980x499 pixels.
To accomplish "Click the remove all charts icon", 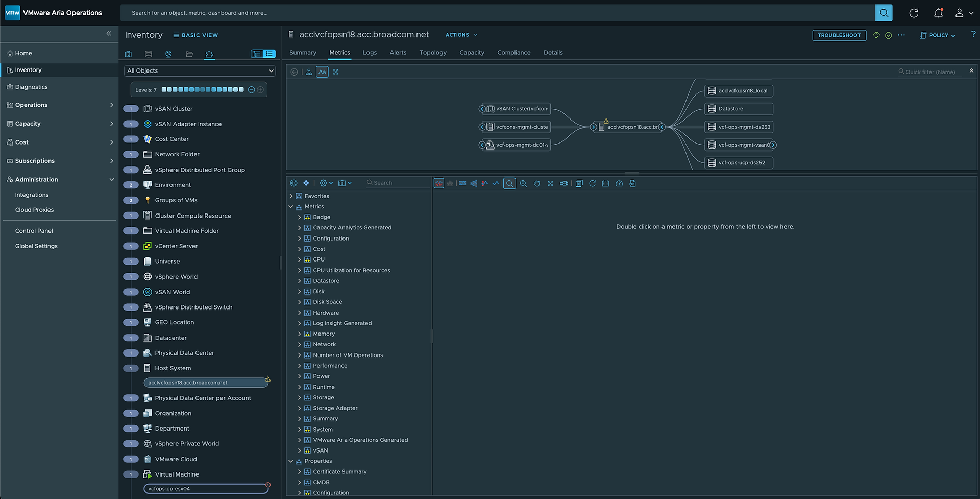I will (x=579, y=183).
